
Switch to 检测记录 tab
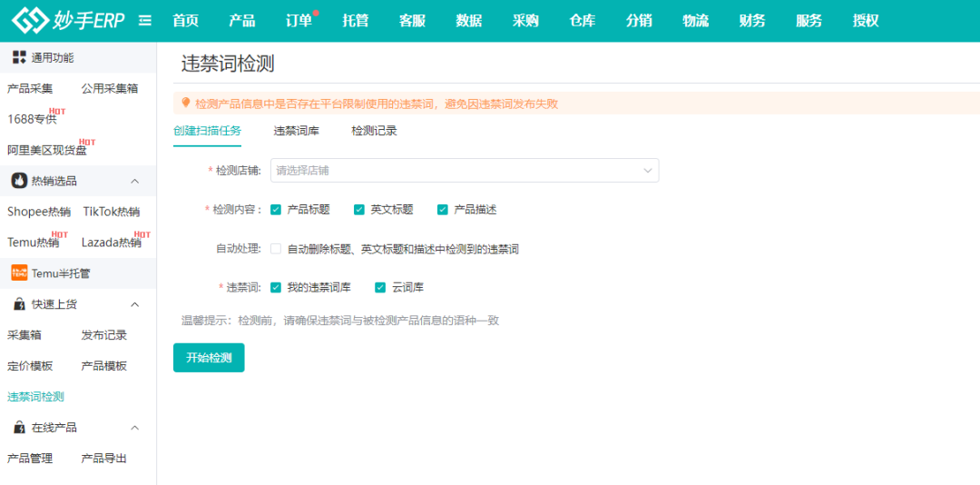coord(375,131)
